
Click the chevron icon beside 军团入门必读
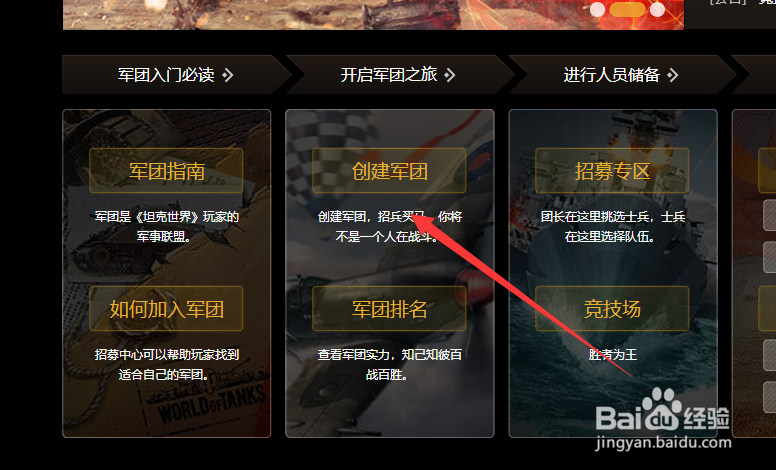coord(228,75)
